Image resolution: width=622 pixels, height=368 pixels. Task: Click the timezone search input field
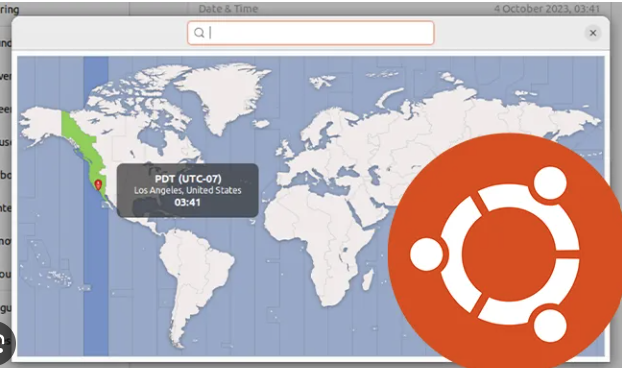311,33
